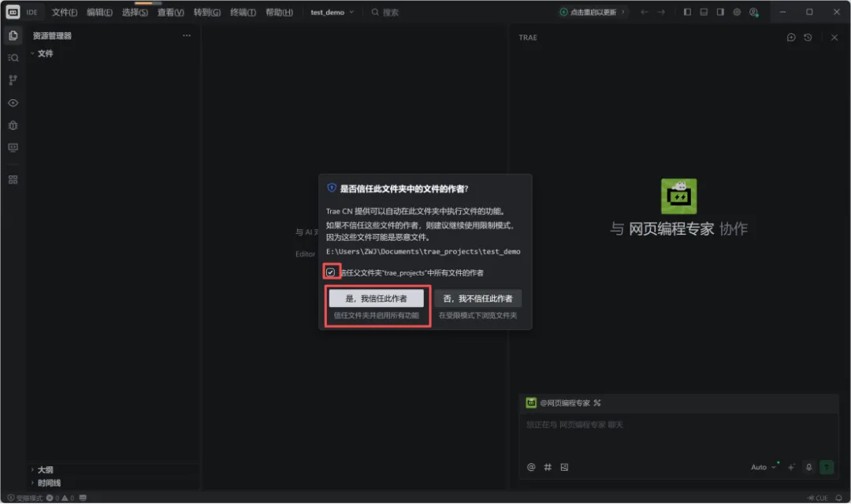Viewport: 851px width, 504px height.
Task: Open chat history clock icon
Action: (808, 38)
